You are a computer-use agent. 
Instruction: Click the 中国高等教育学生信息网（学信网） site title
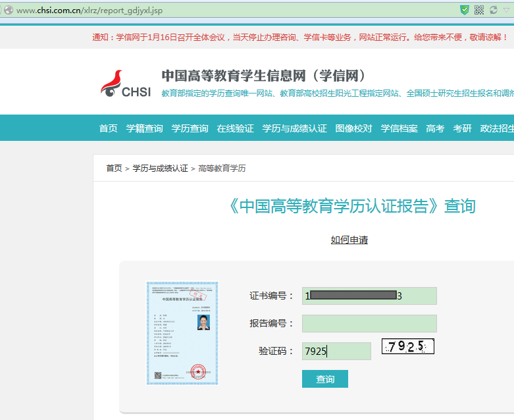(x=263, y=76)
